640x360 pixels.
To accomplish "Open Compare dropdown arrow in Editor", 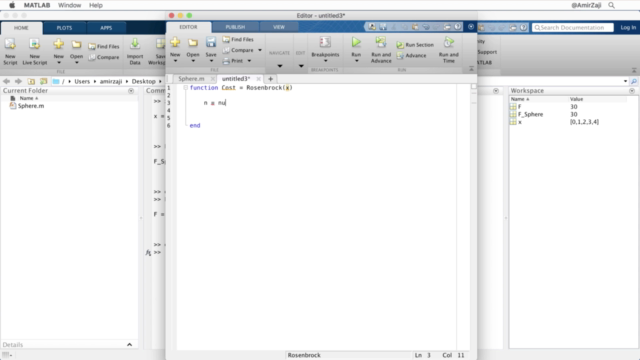I will 260,50.
